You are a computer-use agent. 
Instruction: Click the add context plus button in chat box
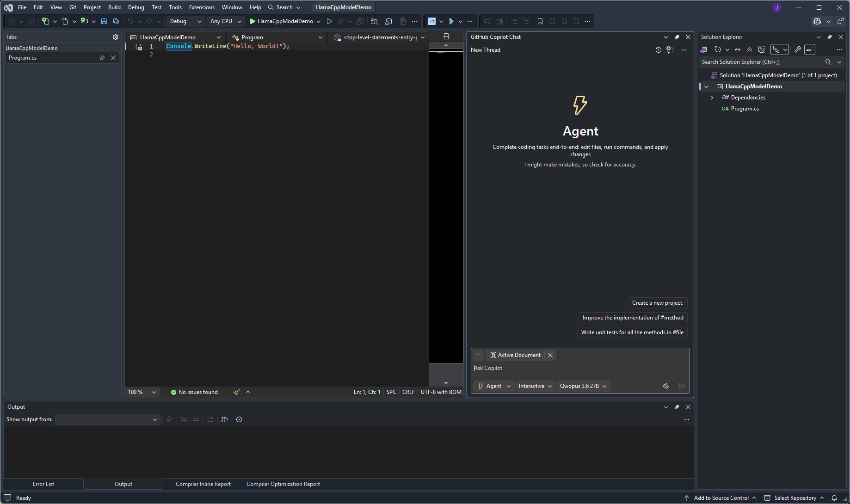478,355
